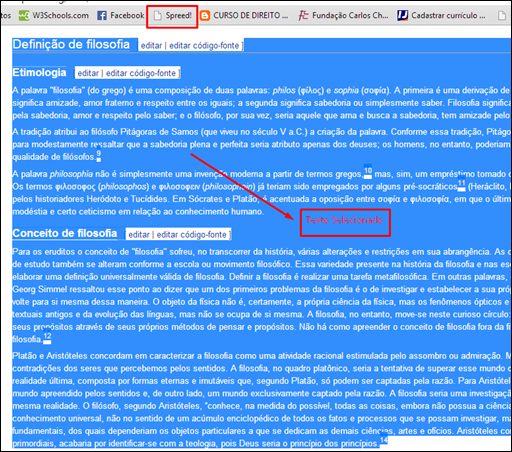Open the Cadastrar currículo bookmark

[x=442, y=15]
